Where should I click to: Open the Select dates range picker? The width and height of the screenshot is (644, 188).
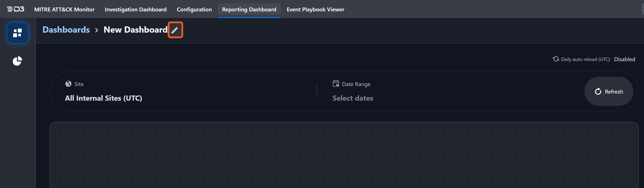(352, 98)
